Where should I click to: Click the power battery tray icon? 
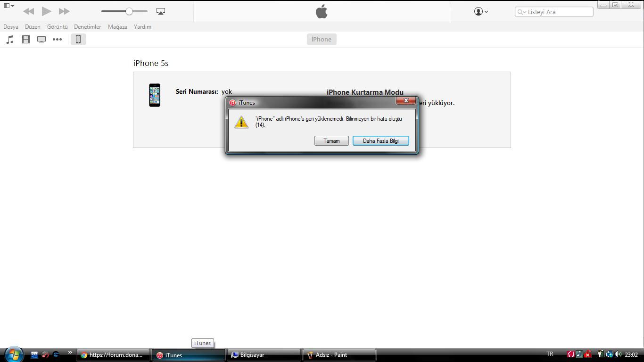pyautogui.click(x=601, y=354)
